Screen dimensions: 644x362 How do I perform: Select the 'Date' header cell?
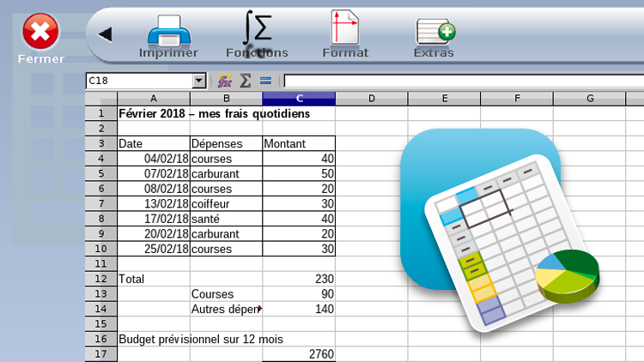coord(154,143)
